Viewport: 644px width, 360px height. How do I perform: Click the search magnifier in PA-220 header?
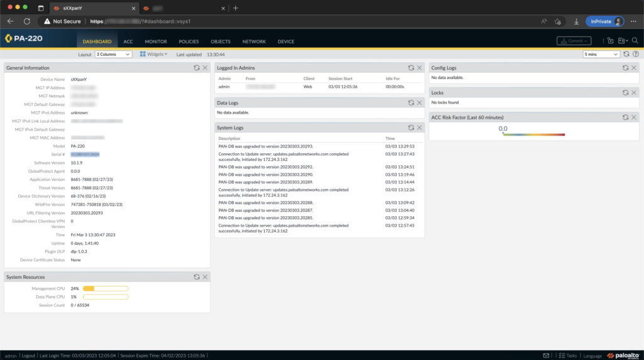tap(635, 41)
